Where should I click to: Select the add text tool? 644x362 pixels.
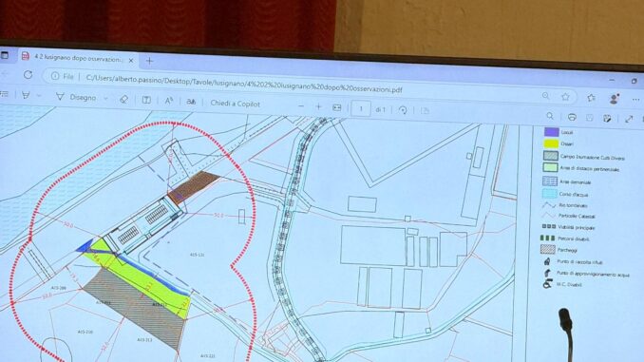[x=146, y=101]
